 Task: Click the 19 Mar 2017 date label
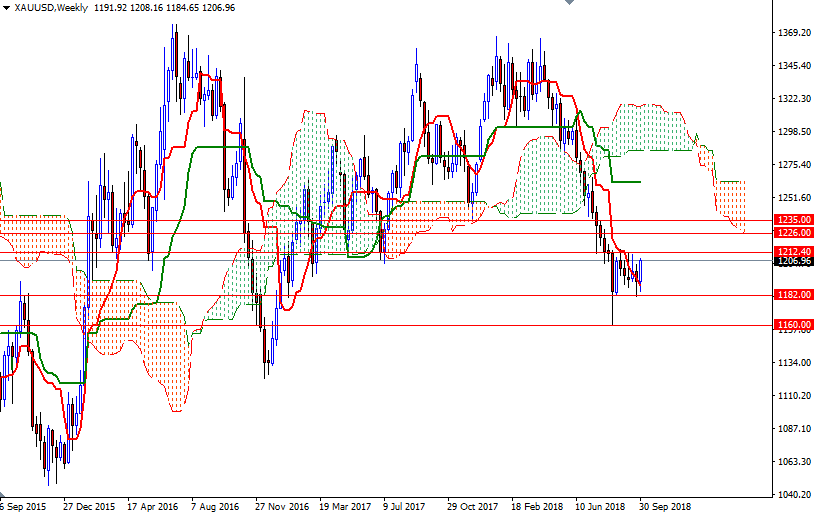[x=345, y=506]
